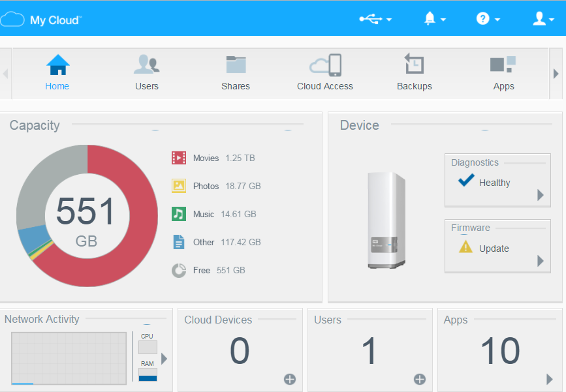The image size is (566, 392).
Task: Open the Apps navigation icon
Action: (503, 65)
